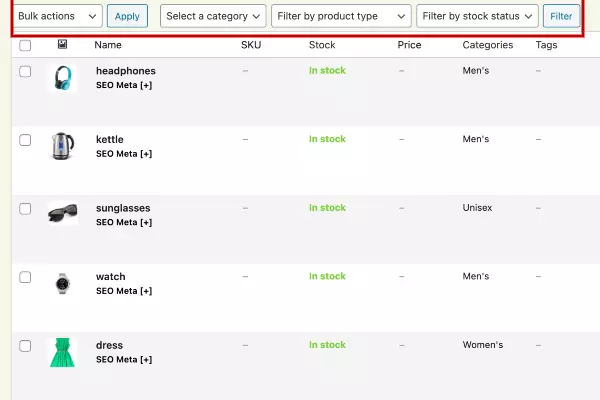Open the headphones product thumbnail

62,78
